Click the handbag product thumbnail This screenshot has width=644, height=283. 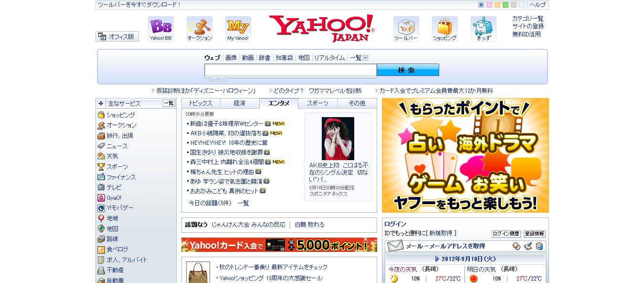pos(197,272)
